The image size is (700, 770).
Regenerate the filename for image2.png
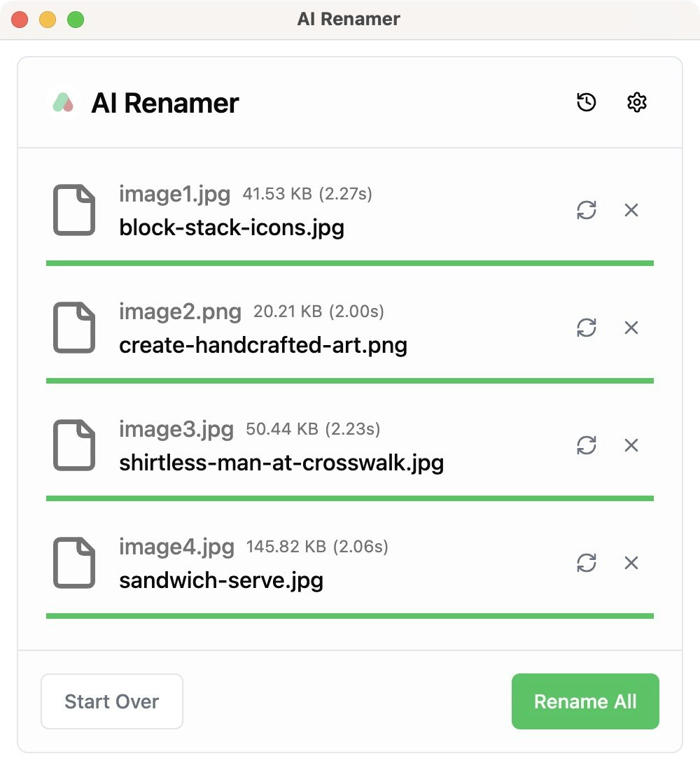[x=588, y=328]
